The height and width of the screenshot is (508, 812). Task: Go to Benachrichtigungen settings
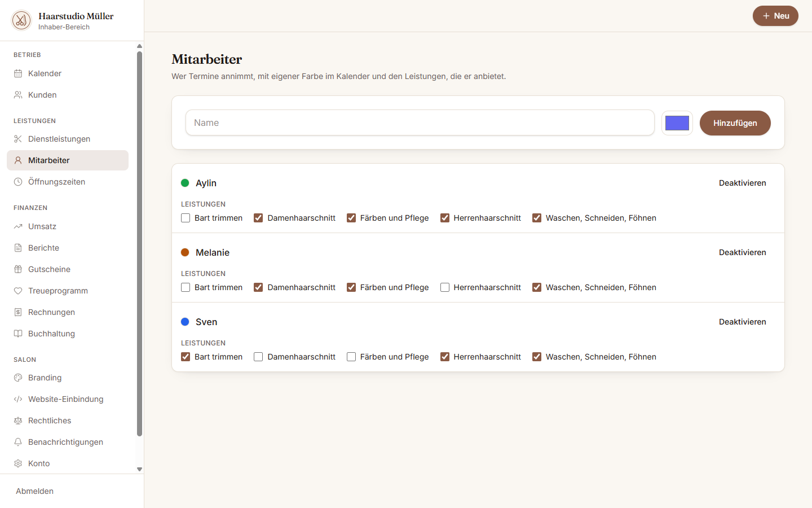[x=68, y=442]
